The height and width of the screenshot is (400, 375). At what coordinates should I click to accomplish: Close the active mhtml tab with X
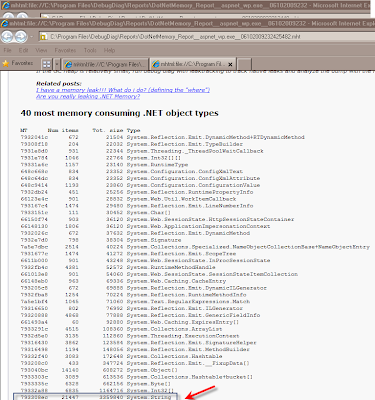point(230,64)
